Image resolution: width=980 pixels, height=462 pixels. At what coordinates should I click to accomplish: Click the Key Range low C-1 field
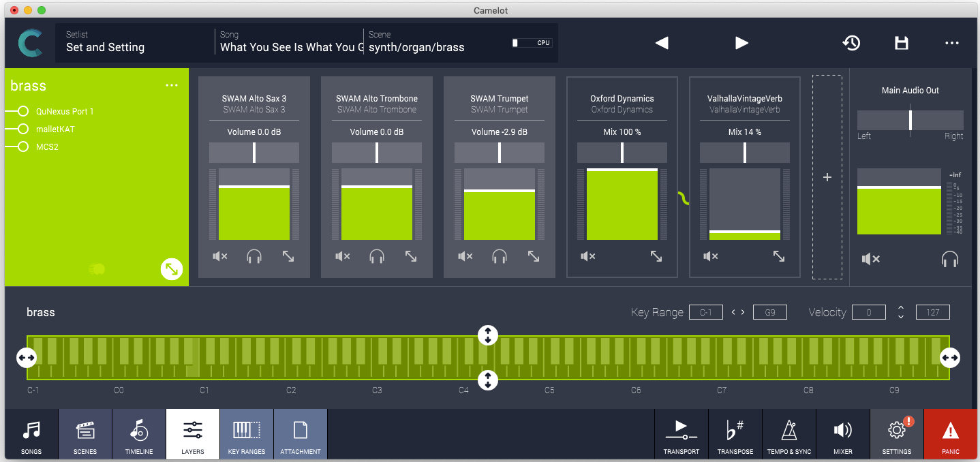coord(706,312)
